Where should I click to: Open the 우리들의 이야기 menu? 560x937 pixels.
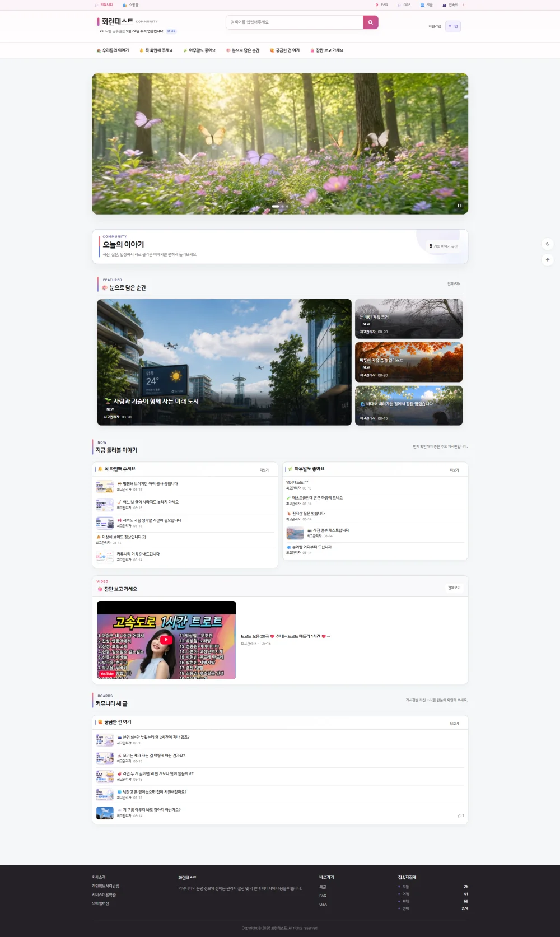113,50
